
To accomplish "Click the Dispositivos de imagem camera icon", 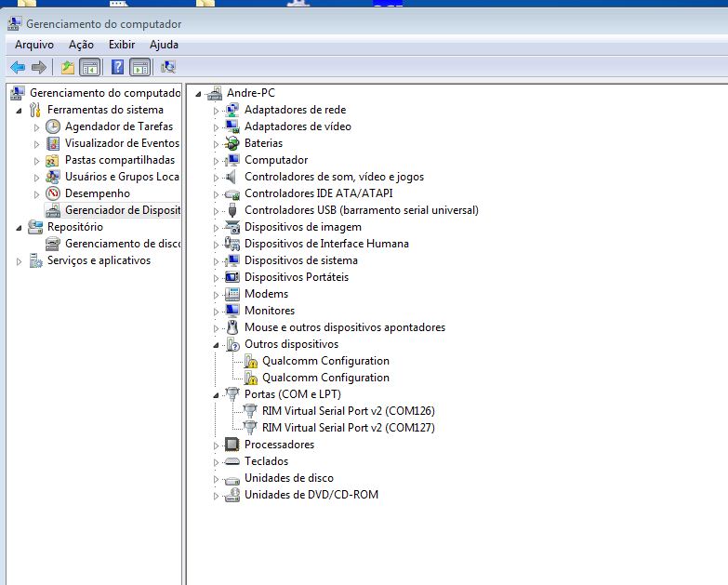I will [232, 227].
